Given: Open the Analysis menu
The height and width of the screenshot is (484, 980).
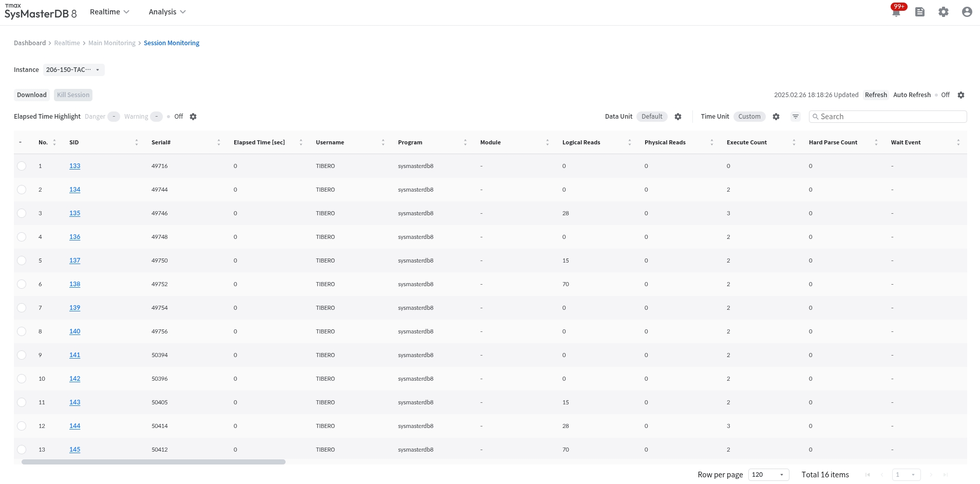Looking at the screenshot, I should click(167, 12).
